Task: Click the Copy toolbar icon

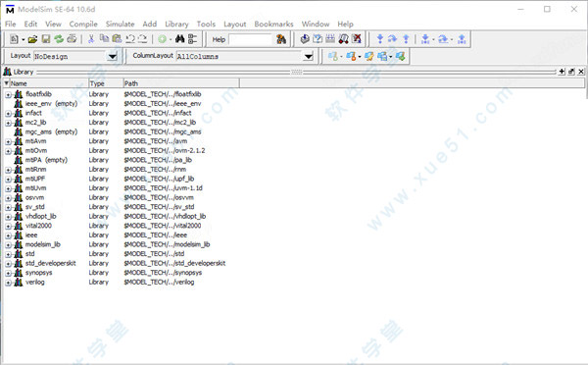Action: click(x=104, y=38)
